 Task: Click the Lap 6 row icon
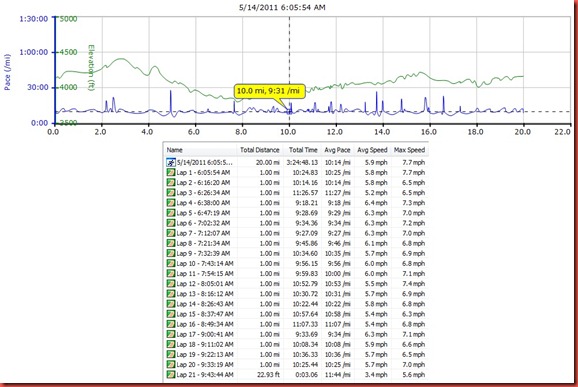[171, 223]
